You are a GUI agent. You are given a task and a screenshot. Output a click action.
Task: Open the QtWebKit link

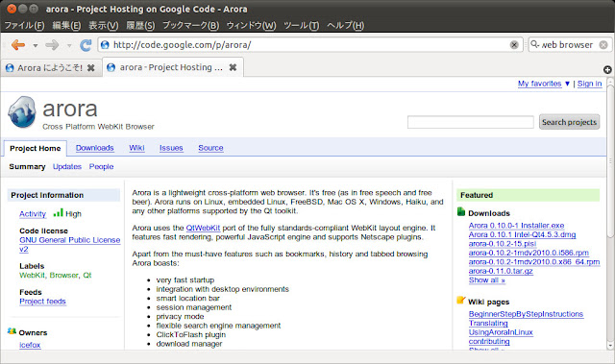[203, 228]
